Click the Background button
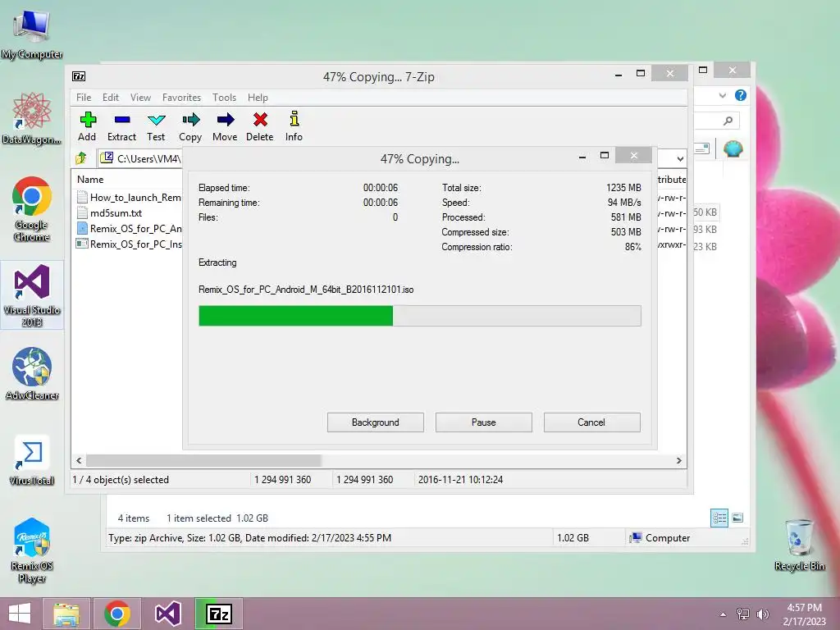Viewport: 840px width, 630px height. pos(376,422)
